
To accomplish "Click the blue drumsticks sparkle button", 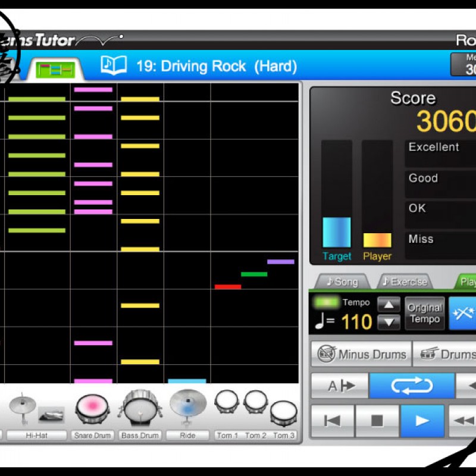I will coord(462,314).
